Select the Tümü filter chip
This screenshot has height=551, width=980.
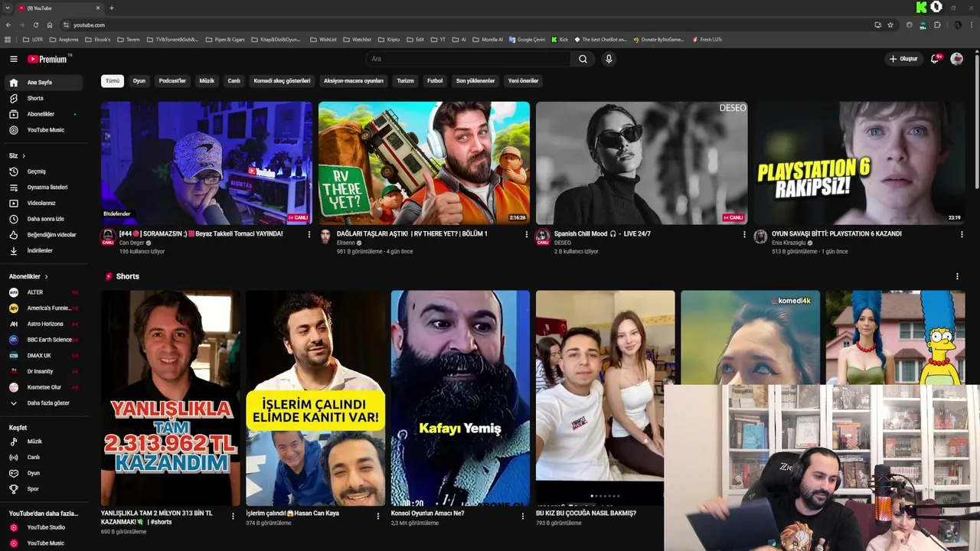pyautogui.click(x=113, y=80)
